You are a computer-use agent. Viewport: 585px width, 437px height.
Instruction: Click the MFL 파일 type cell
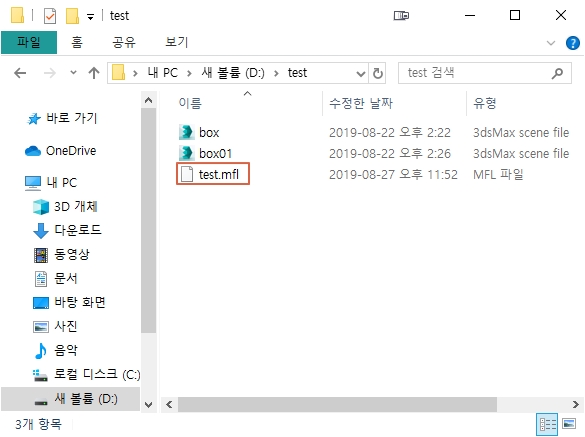coord(498,174)
